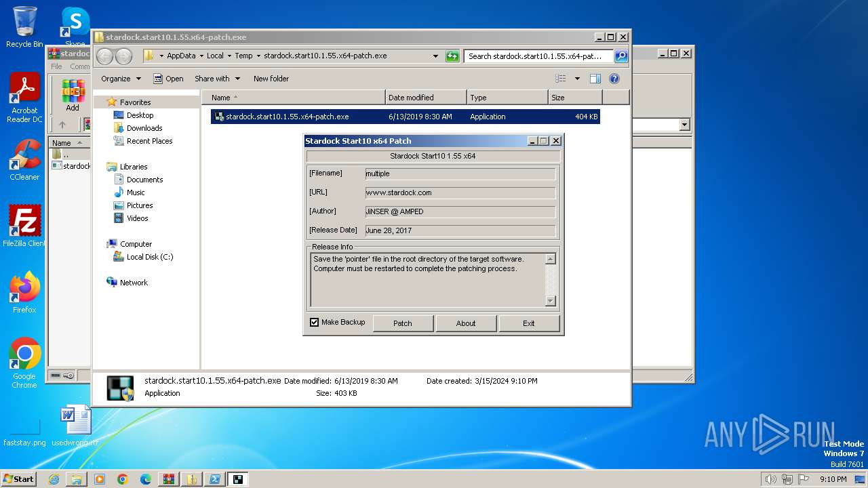868x488 pixels.
Task: Go forward in the Explorer window
Action: tap(123, 56)
